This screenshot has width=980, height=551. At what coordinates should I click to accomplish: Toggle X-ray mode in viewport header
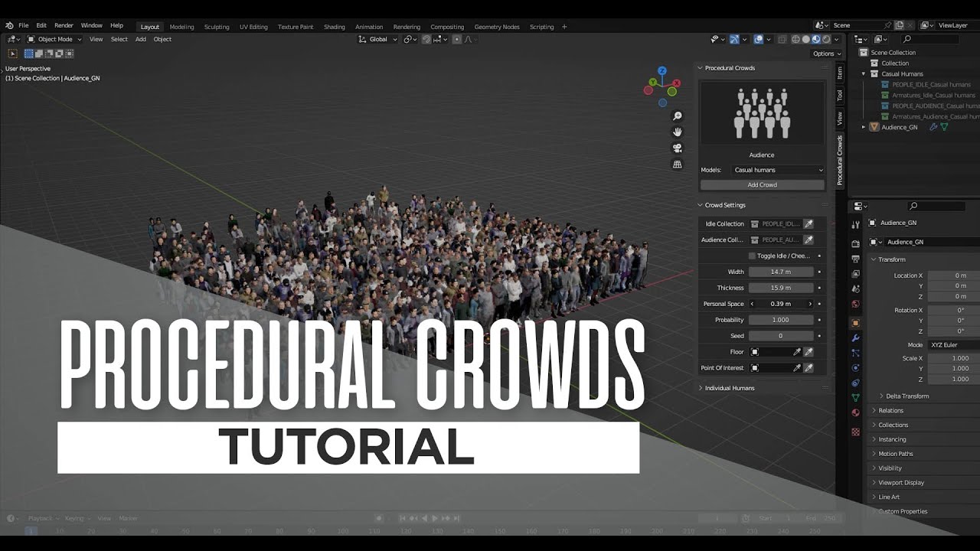[782, 39]
